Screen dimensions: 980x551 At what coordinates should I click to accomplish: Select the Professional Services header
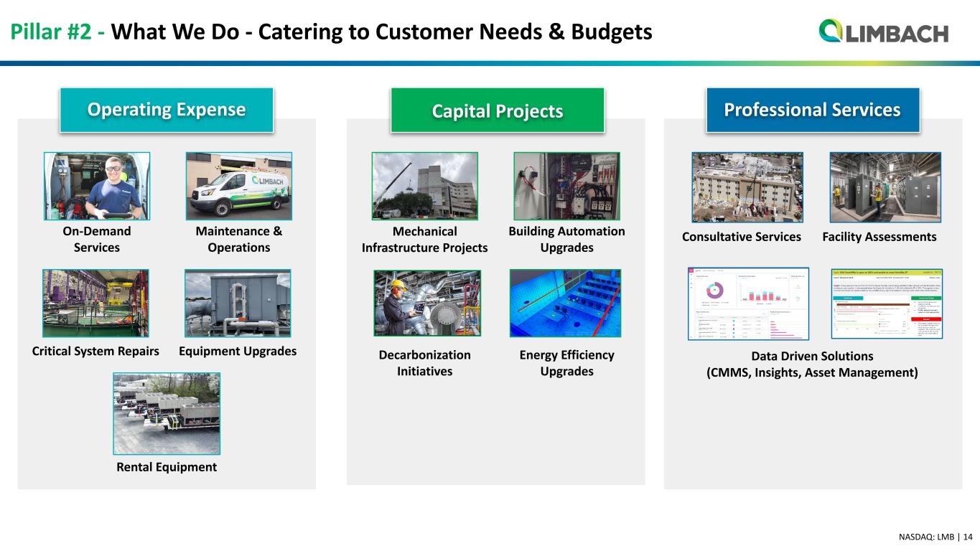[x=812, y=110]
